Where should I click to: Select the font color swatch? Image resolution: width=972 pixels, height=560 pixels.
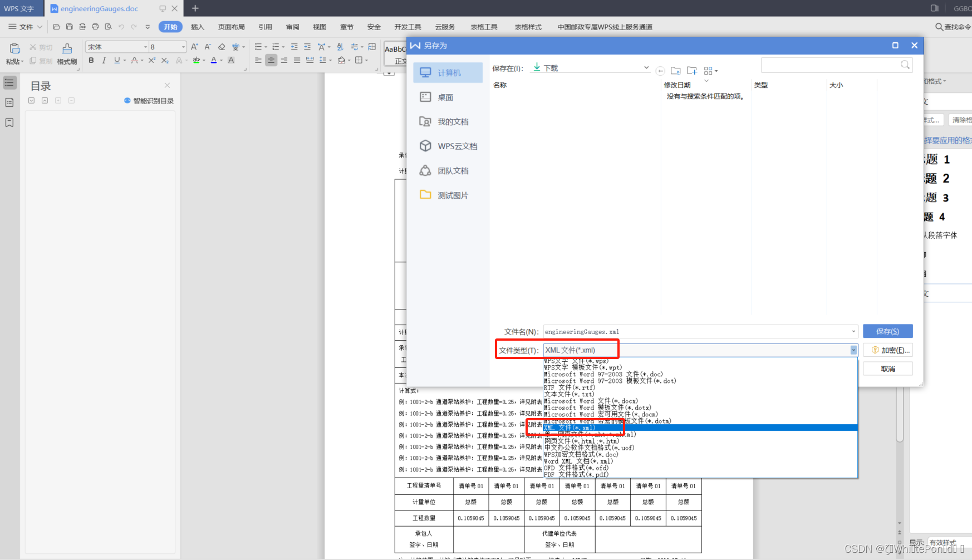[x=213, y=60]
